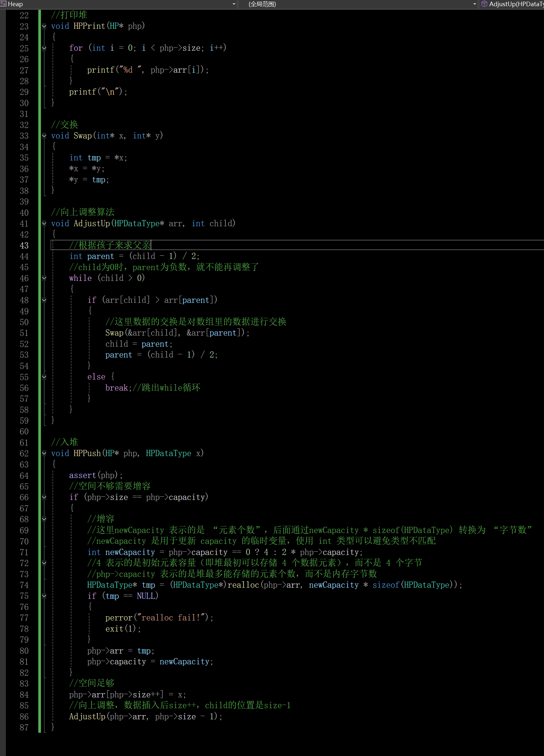Collapse the comment block on line 72
This screenshot has height=756, width=544.
(44, 563)
